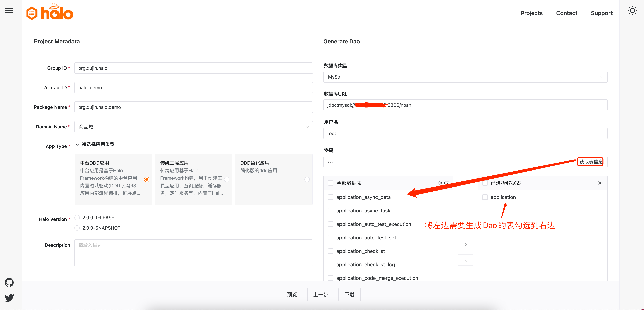Choose Halo Version 2.0.0.RELEASE

[x=77, y=218]
